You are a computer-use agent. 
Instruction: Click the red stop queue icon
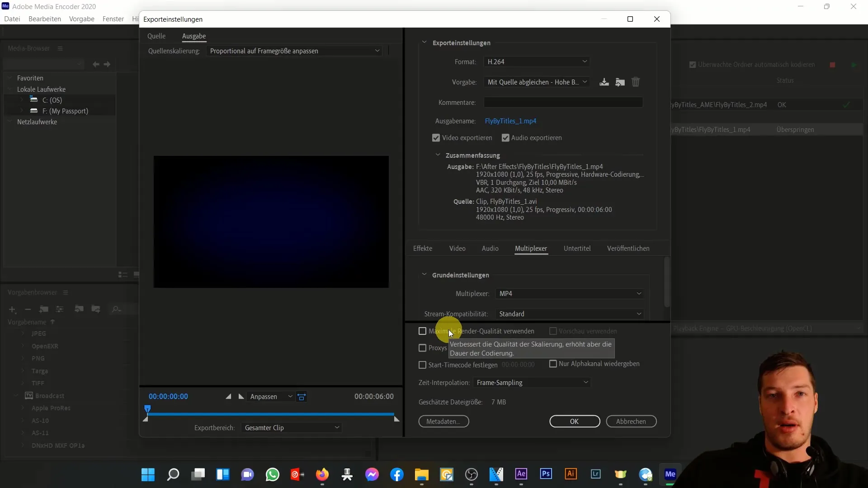(x=832, y=65)
